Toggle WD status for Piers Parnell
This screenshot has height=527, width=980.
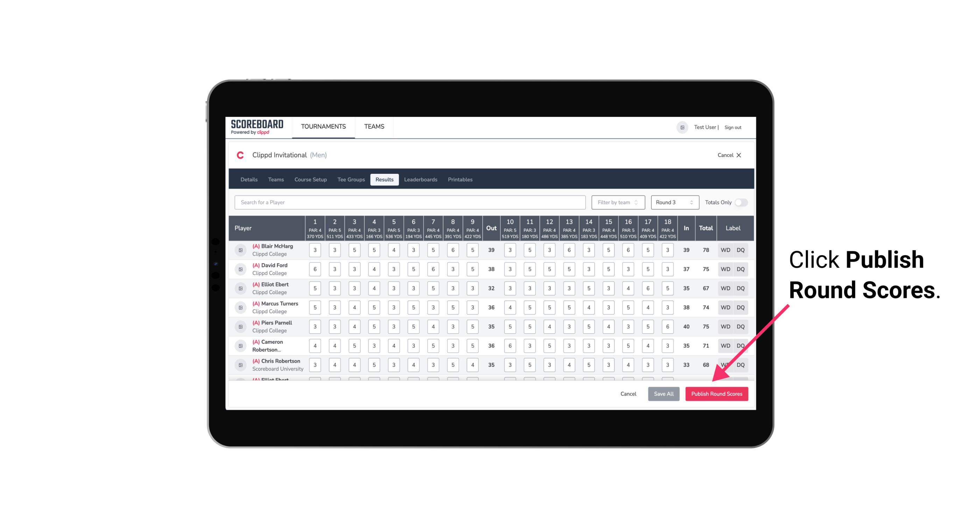click(x=725, y=327)
